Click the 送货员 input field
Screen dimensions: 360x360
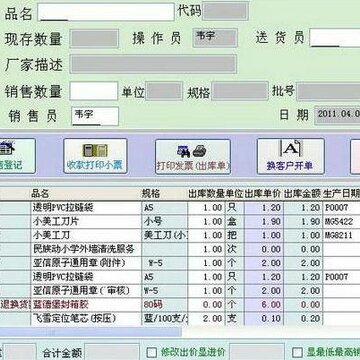tap(335, 38)
